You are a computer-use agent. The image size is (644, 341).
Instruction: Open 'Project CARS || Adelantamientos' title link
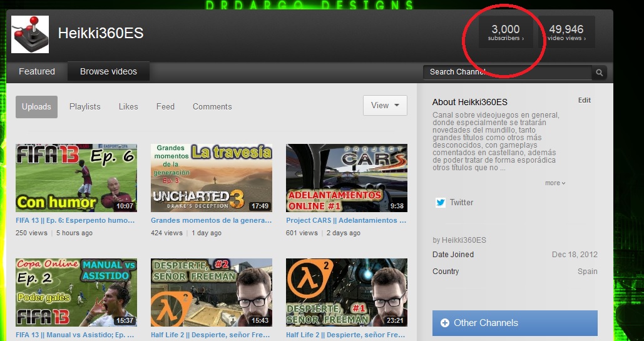point(346,221)
